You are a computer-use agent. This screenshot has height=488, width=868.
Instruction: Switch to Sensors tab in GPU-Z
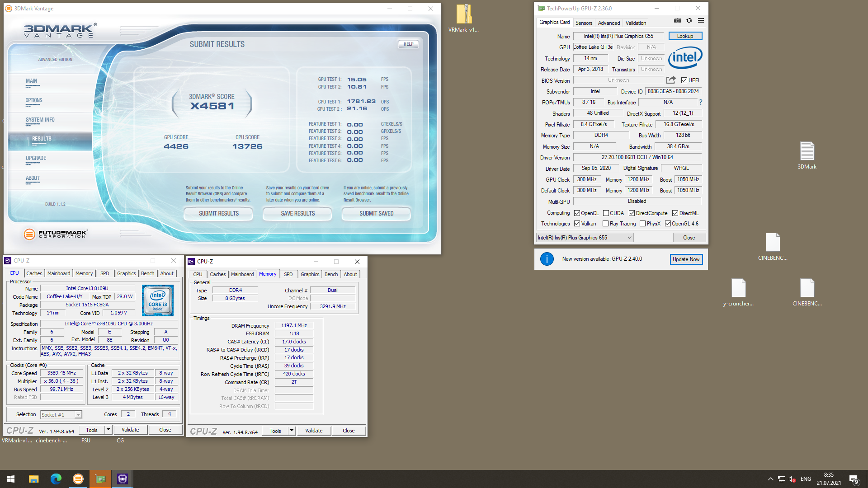coord(584,23)
